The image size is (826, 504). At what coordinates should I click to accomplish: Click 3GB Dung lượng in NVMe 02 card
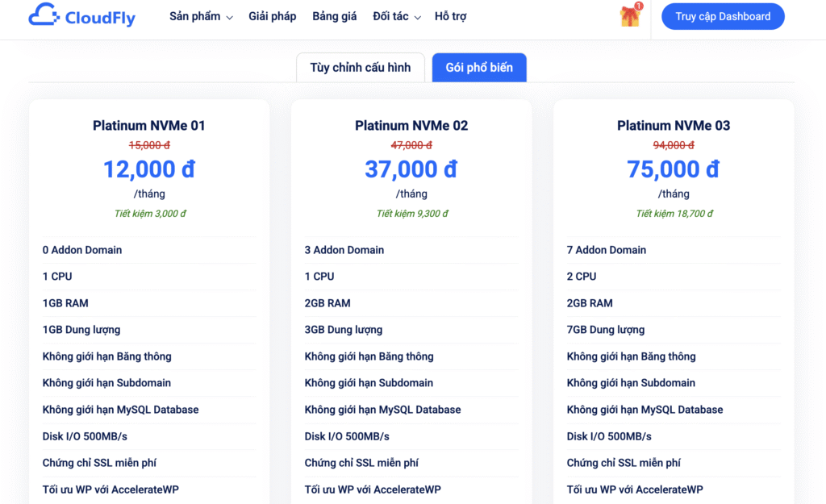[344, 330]
